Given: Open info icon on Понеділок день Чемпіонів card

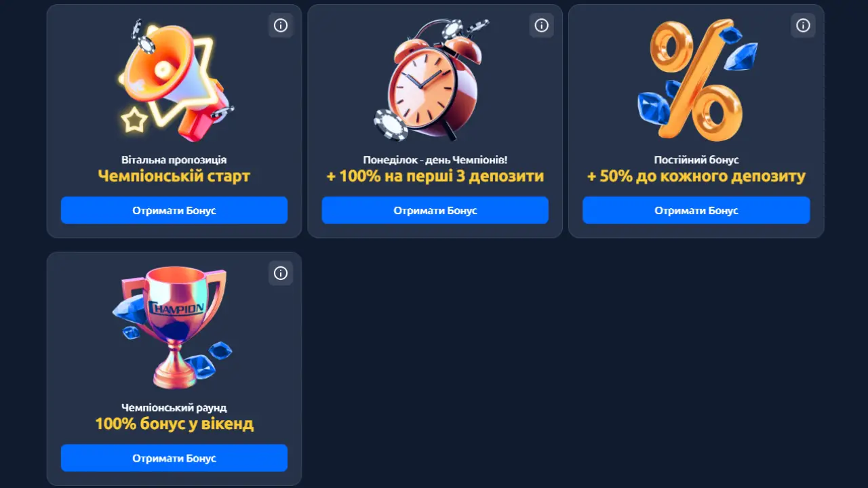Looking at the screenshot, I should [x=541, y=25].
